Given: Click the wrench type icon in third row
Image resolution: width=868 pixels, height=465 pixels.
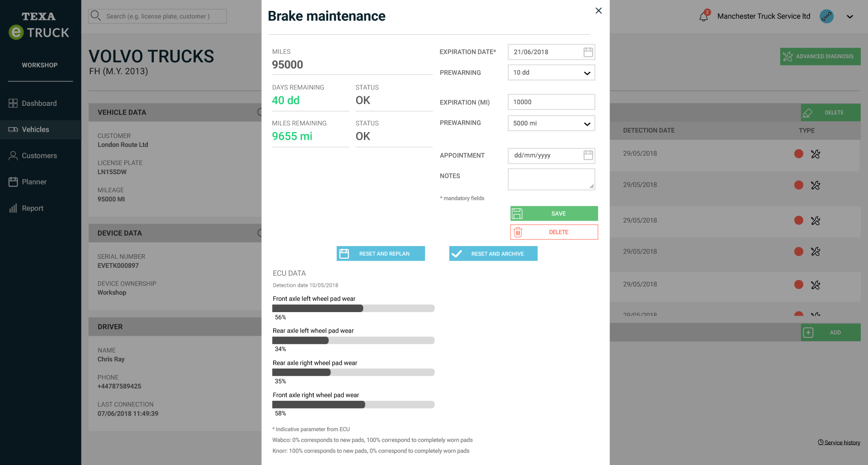Looking at the screenshot, I should tap(816, 221).
